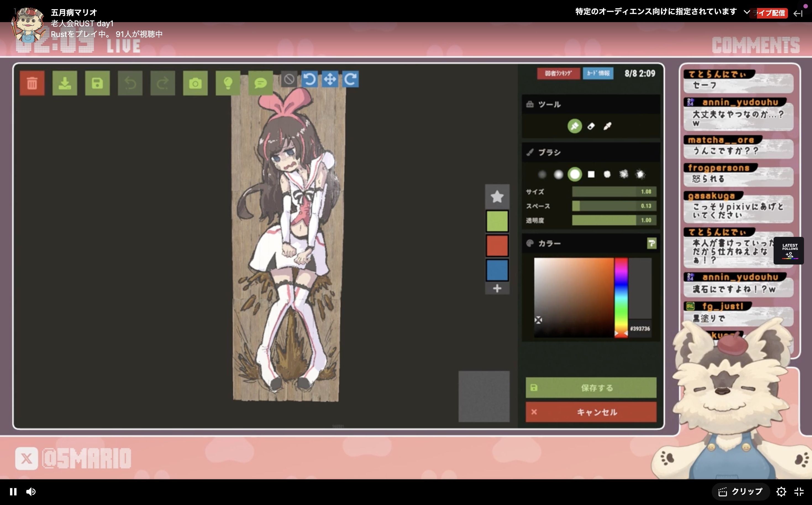
Task: Click the rainbow hue strip
Action: 621,297
